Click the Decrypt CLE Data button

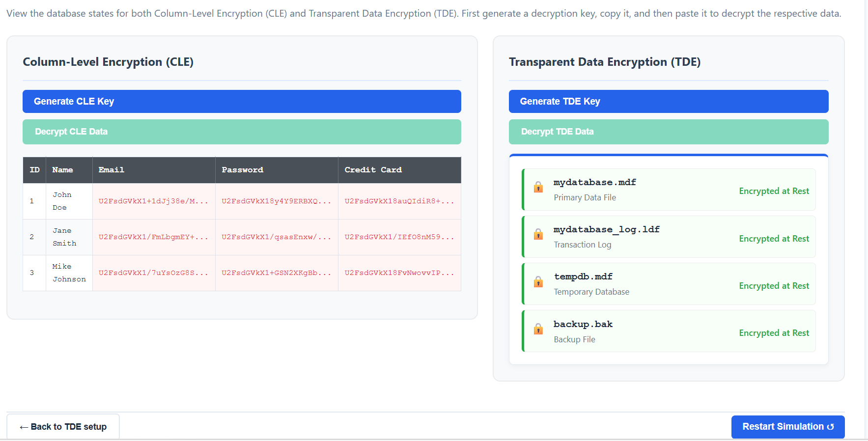click(x=242, y=132)
